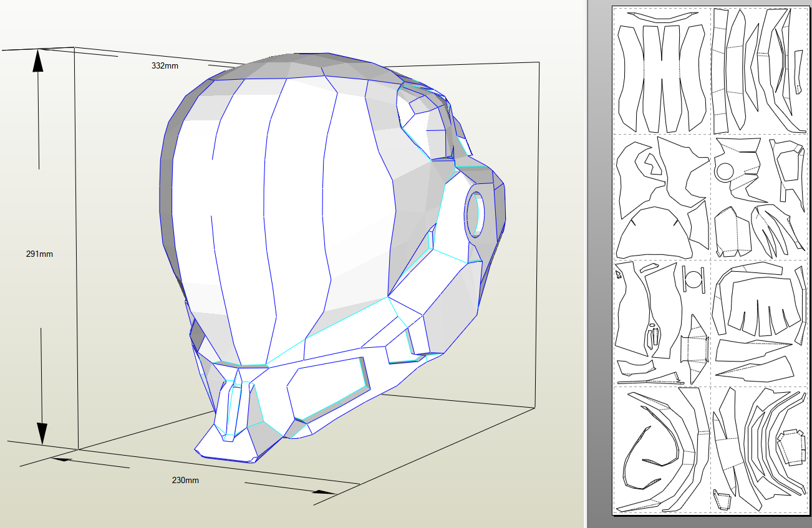The width and height of the screenshot is (812, 528).
Task: Click the 291mm height dimension label
Action: click(39, 254)
